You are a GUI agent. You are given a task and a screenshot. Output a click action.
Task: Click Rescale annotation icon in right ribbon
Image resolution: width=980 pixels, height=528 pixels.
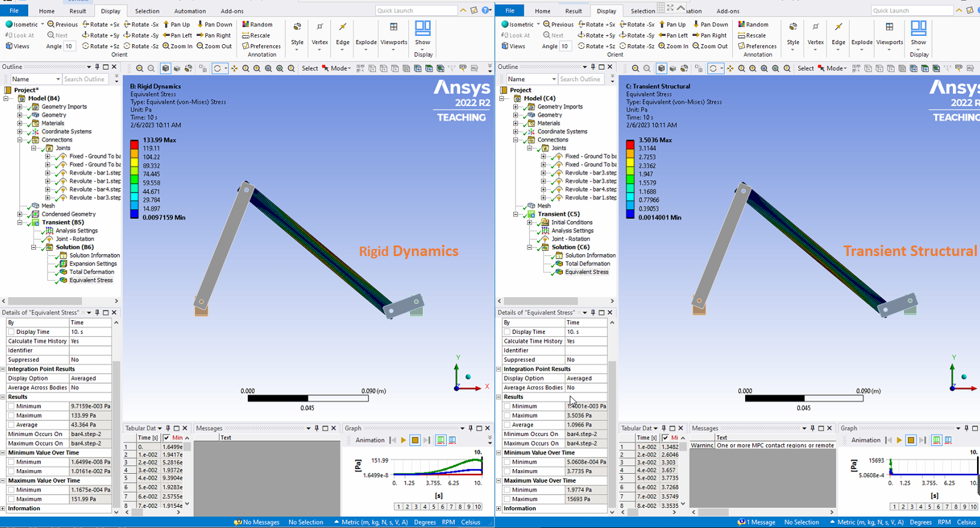pyautogui.click(x=742, y=35)
